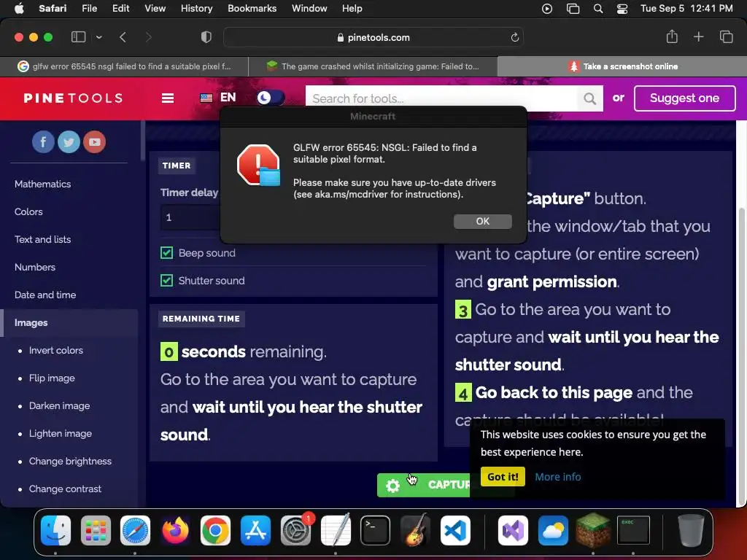Reload the page with the refresh icon
This screenshot has width=747, height=560.
coord(514,37)
